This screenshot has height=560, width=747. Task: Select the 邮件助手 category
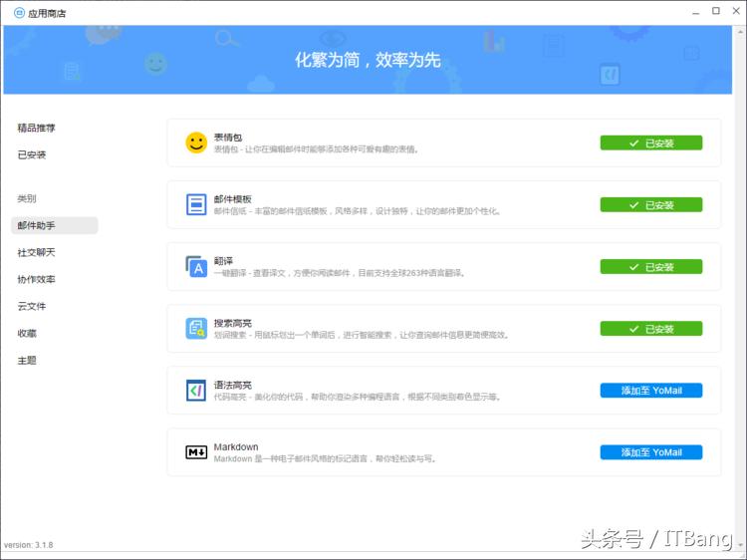tap(55, 225)
